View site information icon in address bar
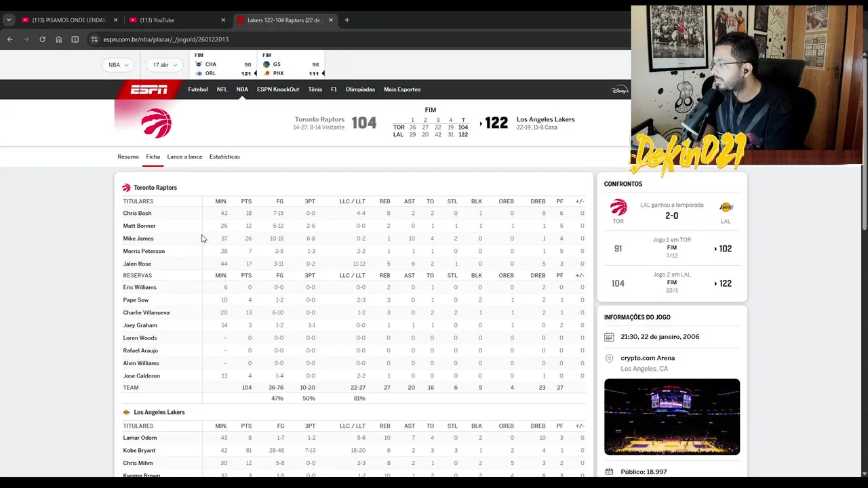This screenshot has height=488, width=868. [94, 39]
